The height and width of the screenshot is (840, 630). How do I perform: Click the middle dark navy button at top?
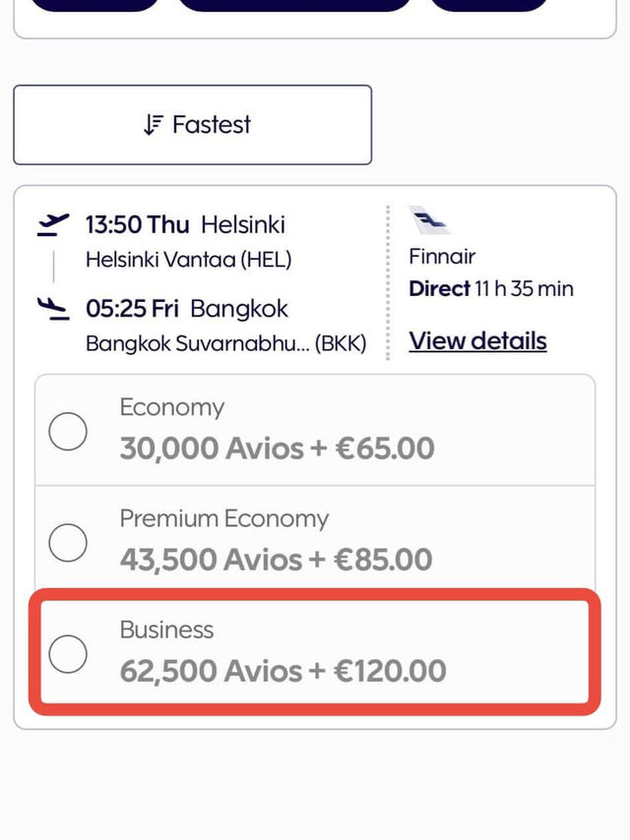point(294,4)
